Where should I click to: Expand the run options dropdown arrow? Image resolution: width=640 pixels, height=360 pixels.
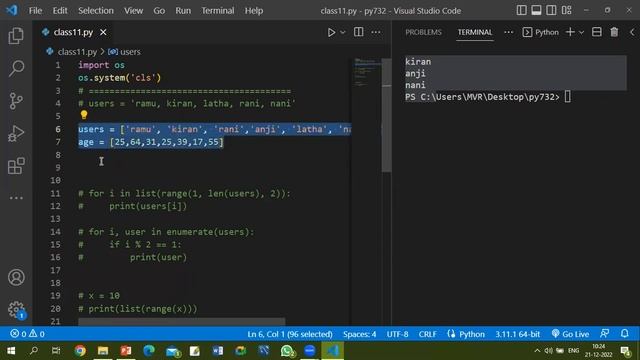point(343,32)
